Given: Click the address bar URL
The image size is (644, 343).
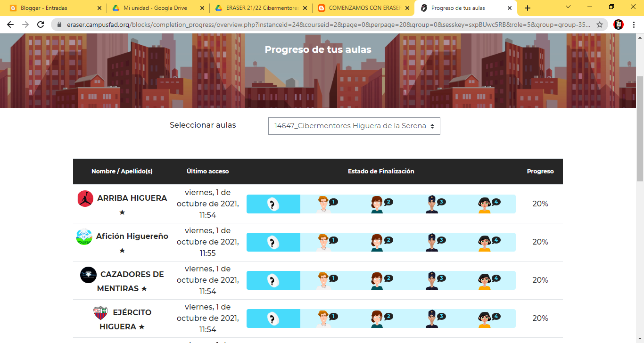Looking at the screenshot, I should [328, 24].
